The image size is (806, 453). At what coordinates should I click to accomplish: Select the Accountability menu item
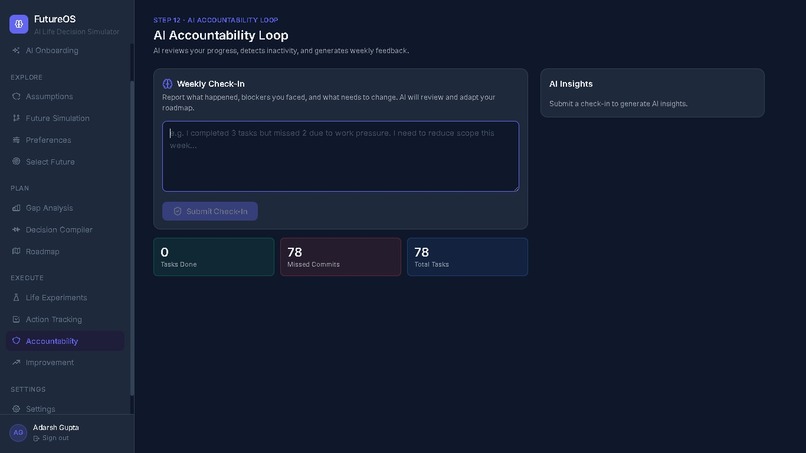click(65, 341)
